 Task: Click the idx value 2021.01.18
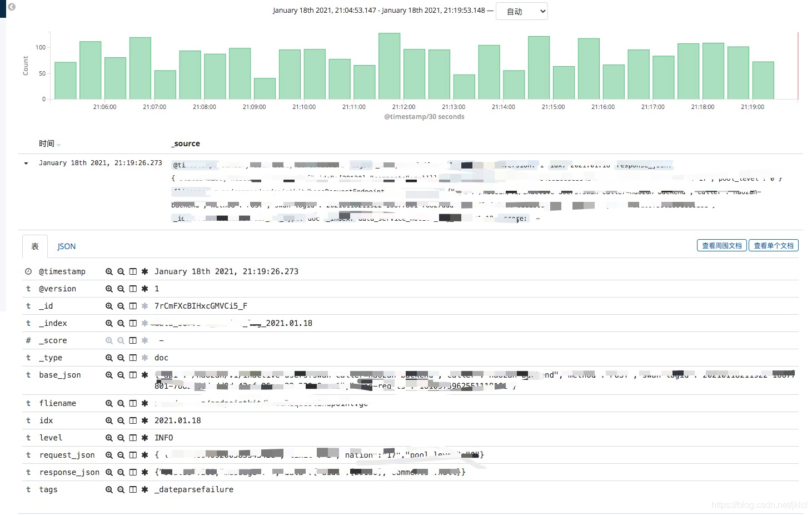(178, 421)
